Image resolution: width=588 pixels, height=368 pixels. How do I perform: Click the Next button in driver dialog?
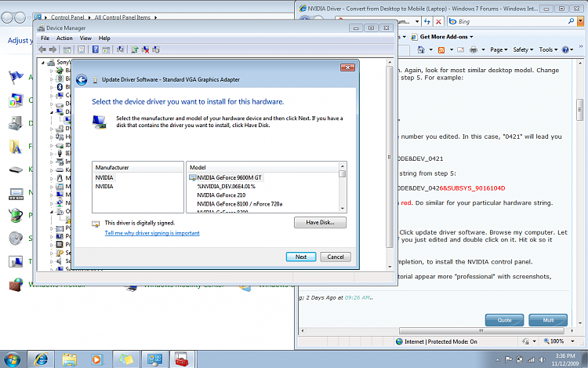(x=301, y=257)
